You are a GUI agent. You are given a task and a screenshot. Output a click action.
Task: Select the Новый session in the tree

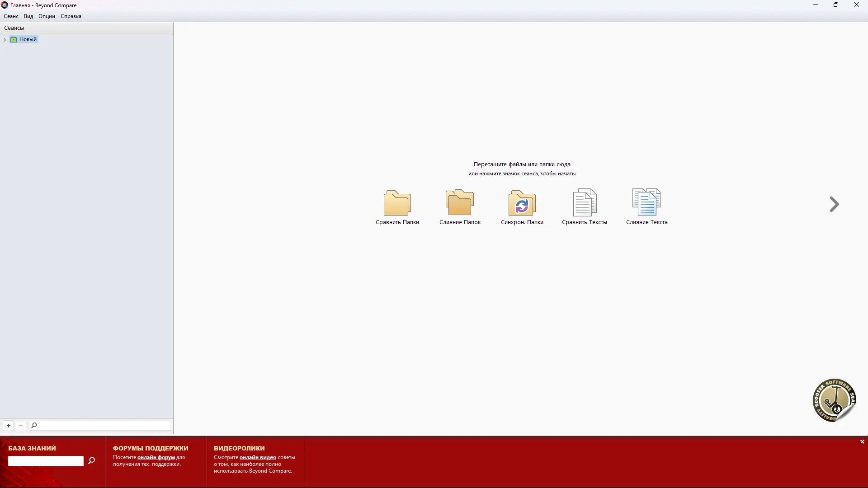click(28, 39)
